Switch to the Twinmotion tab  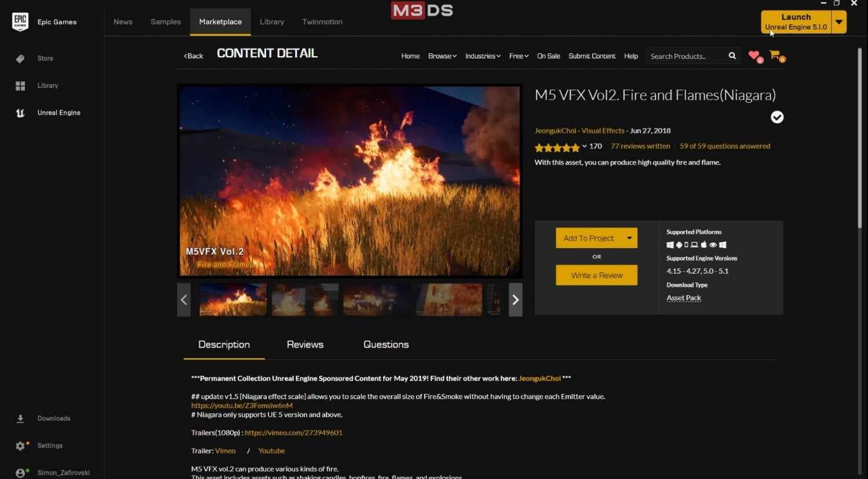[322, 22]
